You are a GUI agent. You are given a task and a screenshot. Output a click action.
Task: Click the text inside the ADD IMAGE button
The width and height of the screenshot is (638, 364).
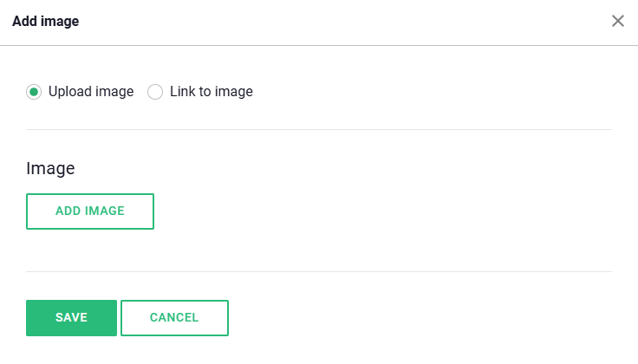click(90, 211)
